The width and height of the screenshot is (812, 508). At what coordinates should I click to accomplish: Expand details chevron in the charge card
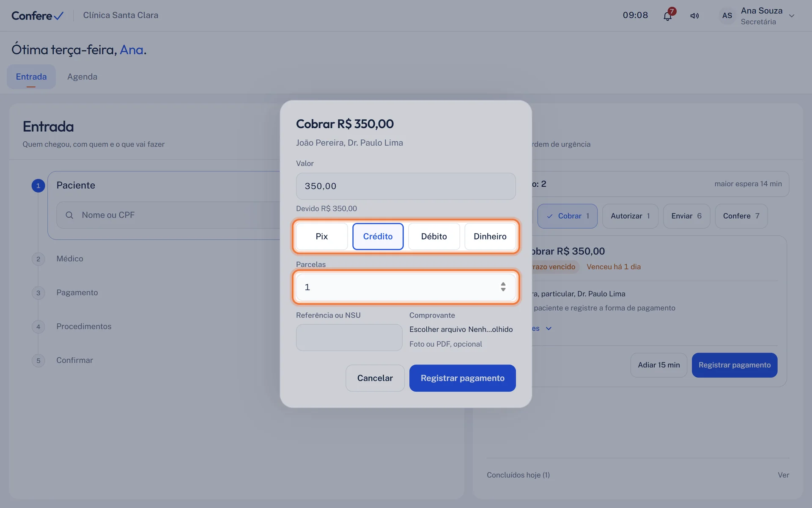pos(549,329)
